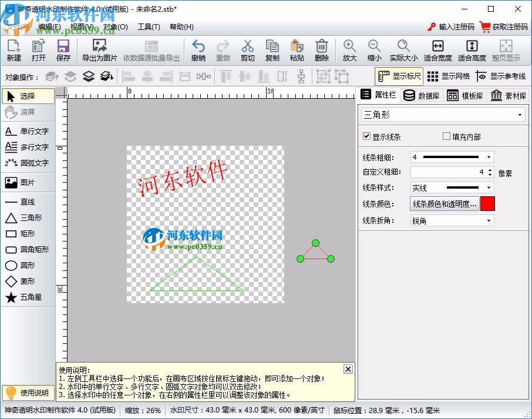
Task: Switch to 模板库 tab
Action: tap(465, 95)
